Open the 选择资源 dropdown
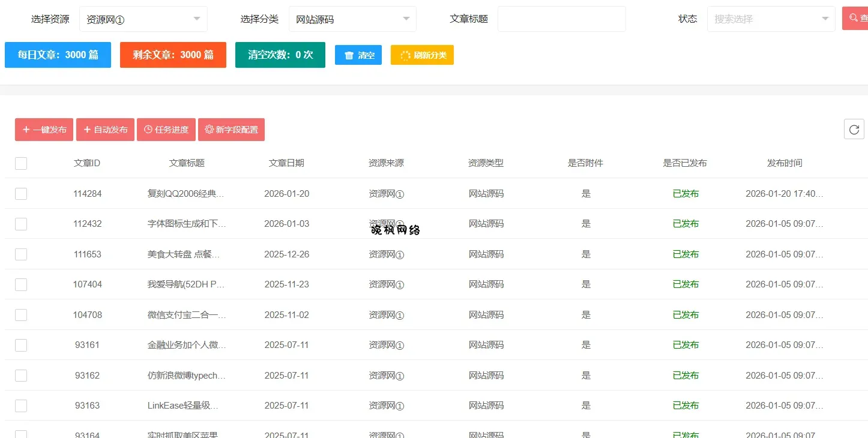Viewport: 868px width, 438px height. 143,19
